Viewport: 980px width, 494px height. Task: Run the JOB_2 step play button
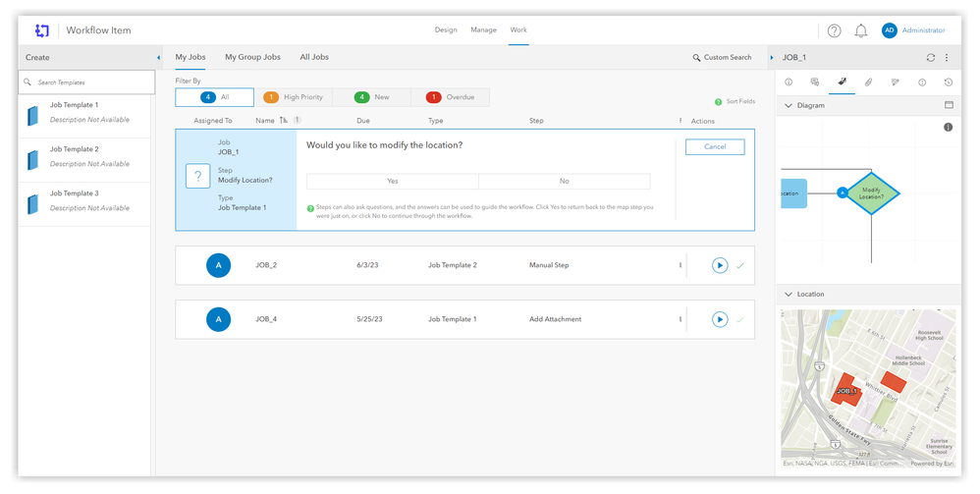(x=720, y=265)
